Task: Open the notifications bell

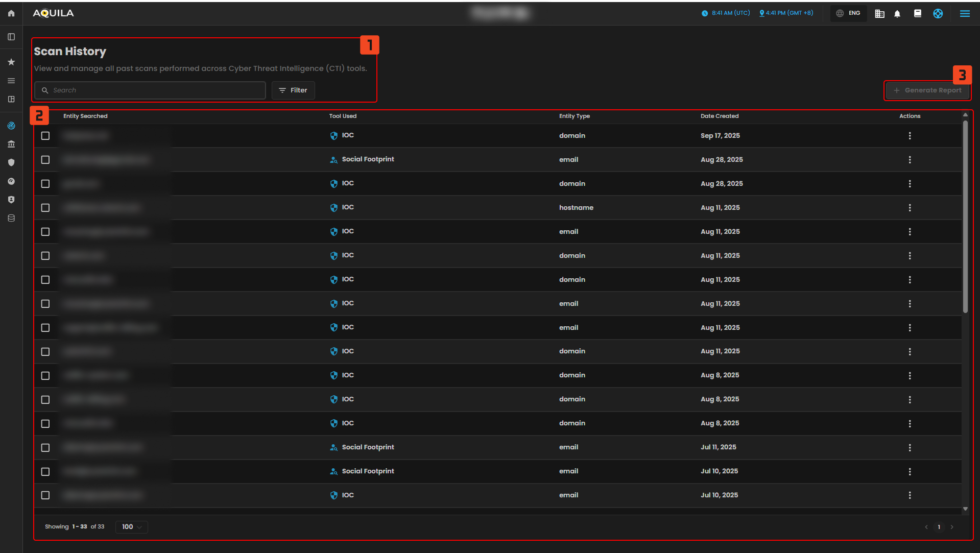Action: click(x=897, y=14)
